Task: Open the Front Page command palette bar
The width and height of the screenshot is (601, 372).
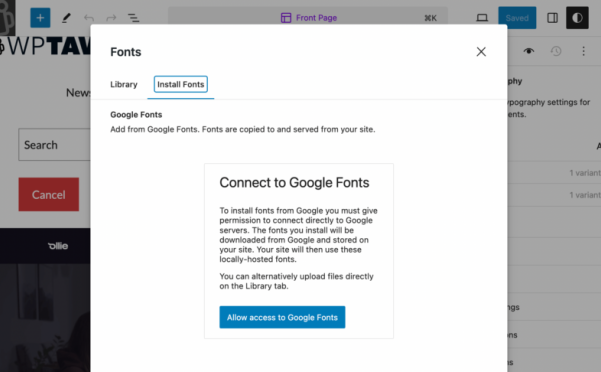Action: pyautogui.click(x=308, y=18)
